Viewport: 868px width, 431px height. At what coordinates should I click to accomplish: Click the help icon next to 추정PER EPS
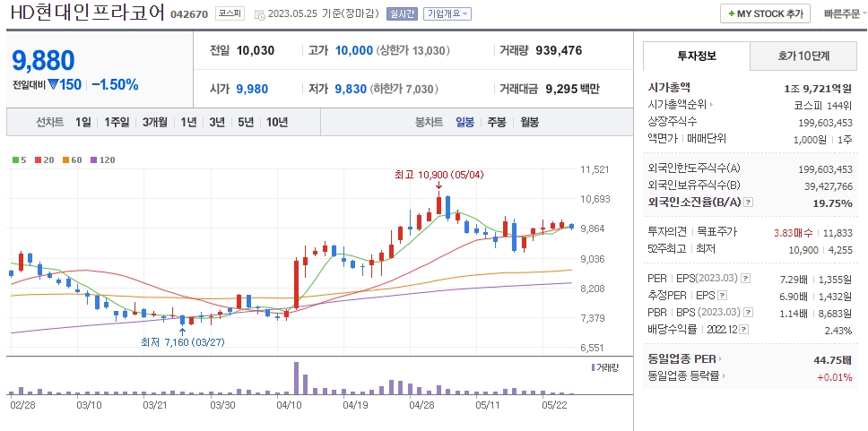(723, 296)
